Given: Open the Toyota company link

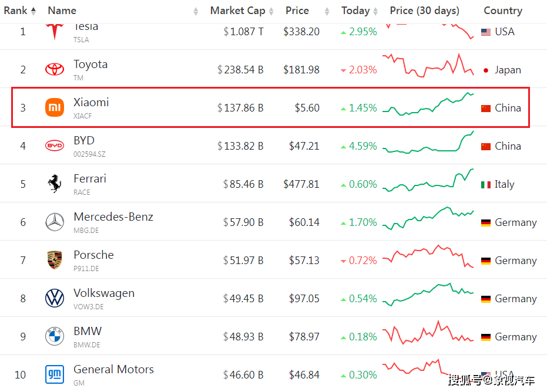Looking at the screenshot, I should 90,65.
